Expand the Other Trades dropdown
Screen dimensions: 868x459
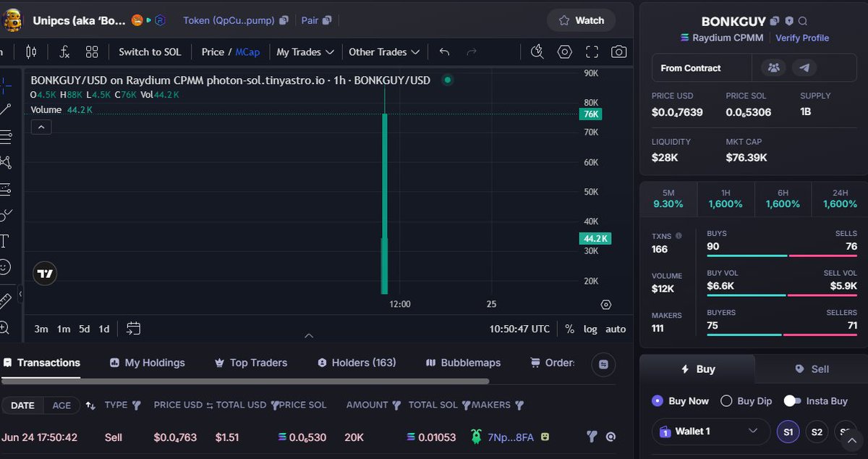pos(384,52)
